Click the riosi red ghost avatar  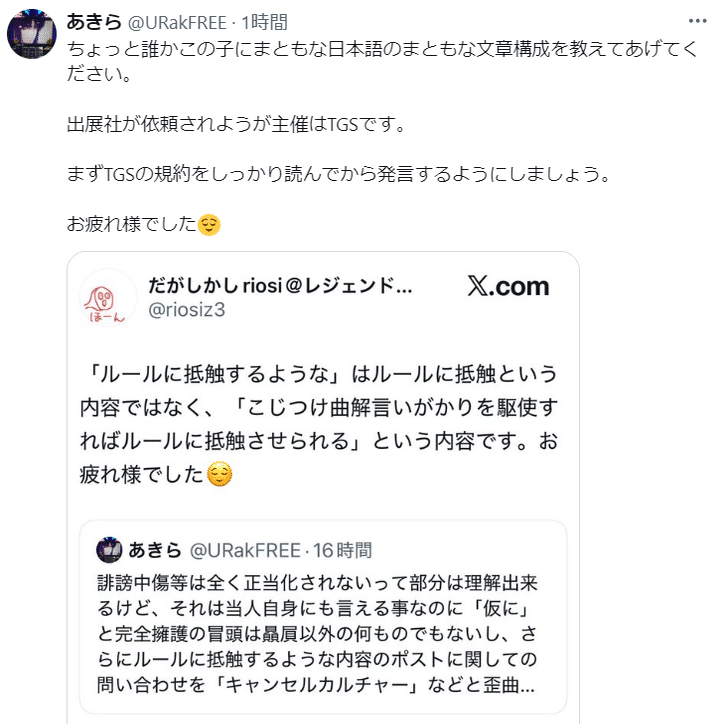tap(107, 298)
